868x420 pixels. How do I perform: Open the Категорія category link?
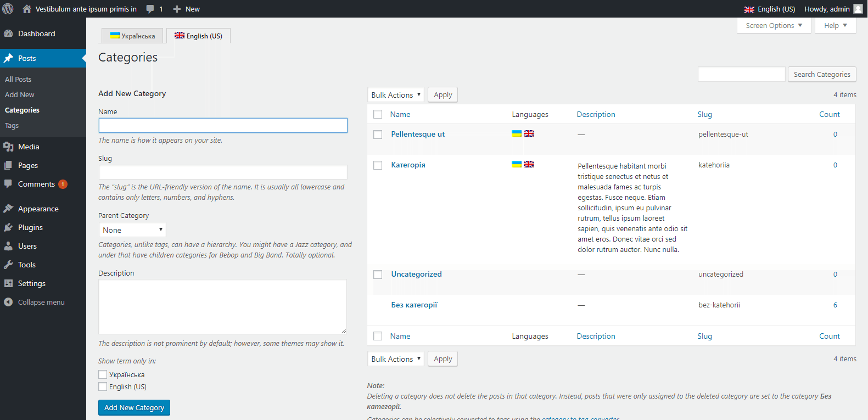point(408,165)
